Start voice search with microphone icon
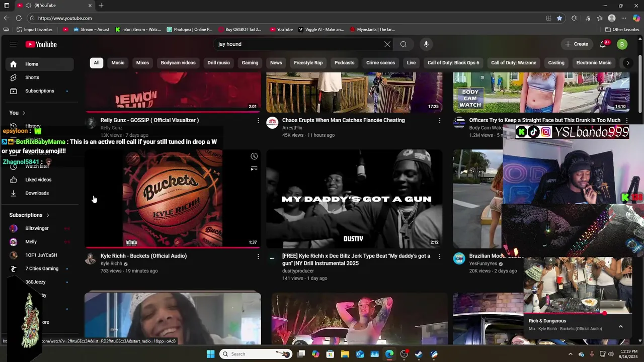 point(426,44)
